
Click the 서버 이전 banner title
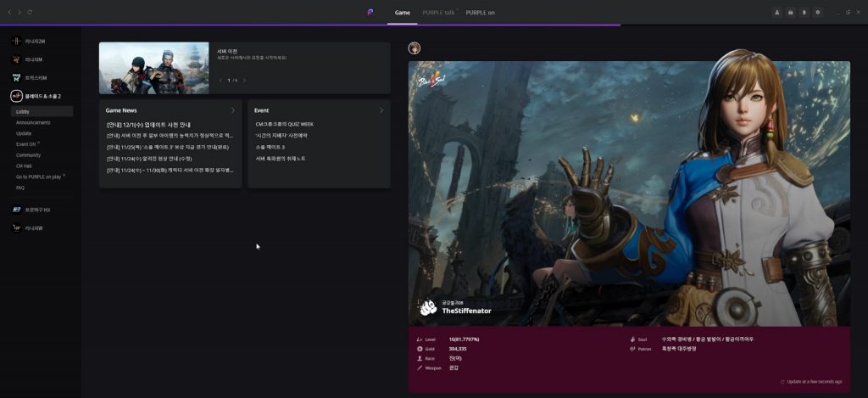(227, 51)
